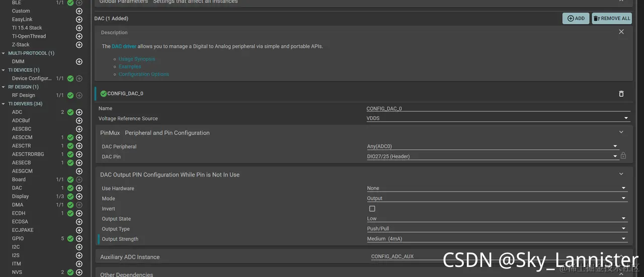Collapse the TI DRIVERS (34) group

click(4, 104)
